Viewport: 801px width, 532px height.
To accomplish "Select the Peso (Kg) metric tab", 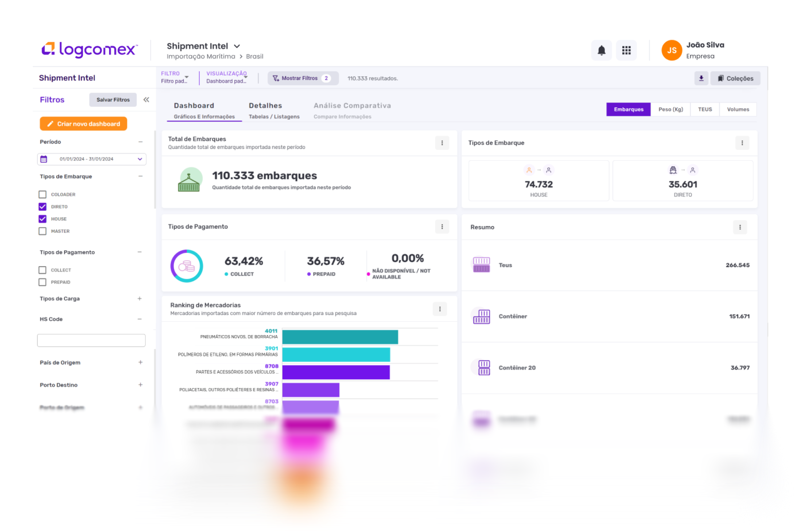I will pos(670,109).
